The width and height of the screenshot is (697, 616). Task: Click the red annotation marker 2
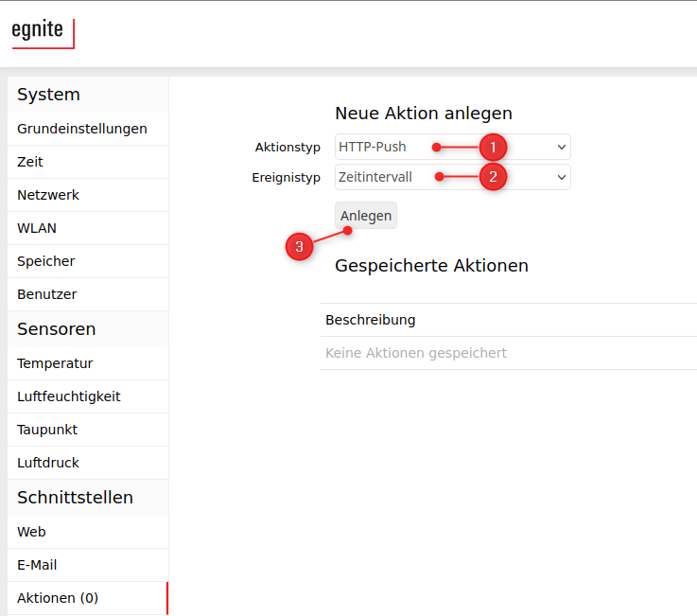click(493, 176)
